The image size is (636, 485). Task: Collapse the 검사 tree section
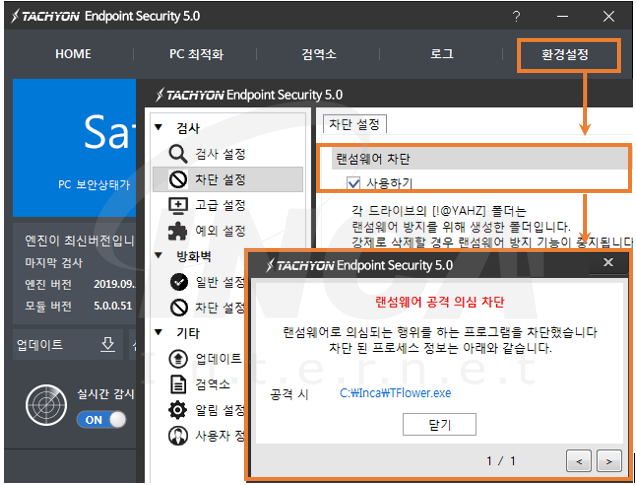[x=159, y=127]
